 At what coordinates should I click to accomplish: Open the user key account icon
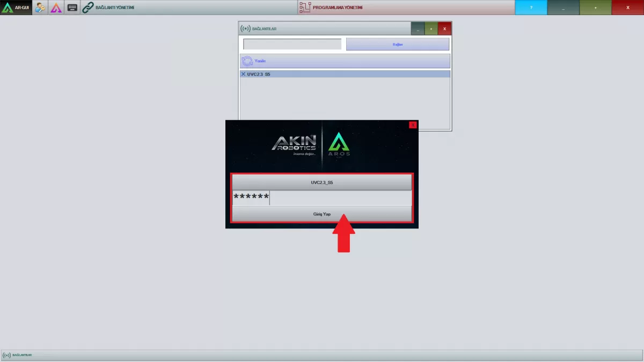40,8
